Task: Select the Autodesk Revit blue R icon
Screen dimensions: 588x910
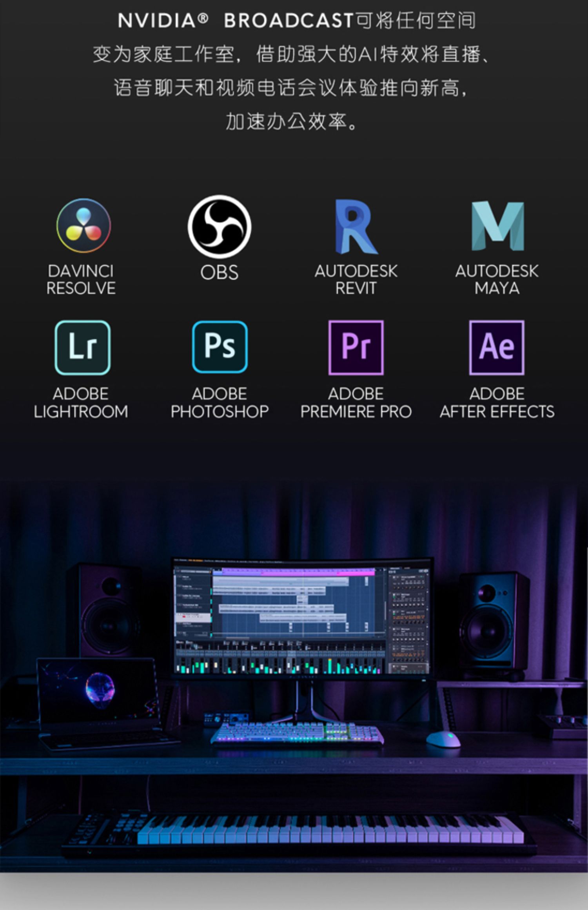Action: coord(356,227)
